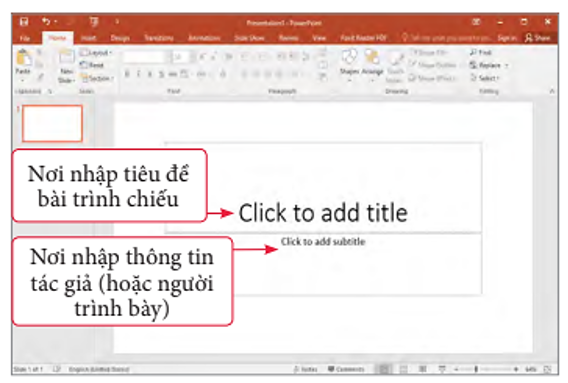Open the Review tab
Viewport: 568px width, 383px height.
tap(289, 38)
